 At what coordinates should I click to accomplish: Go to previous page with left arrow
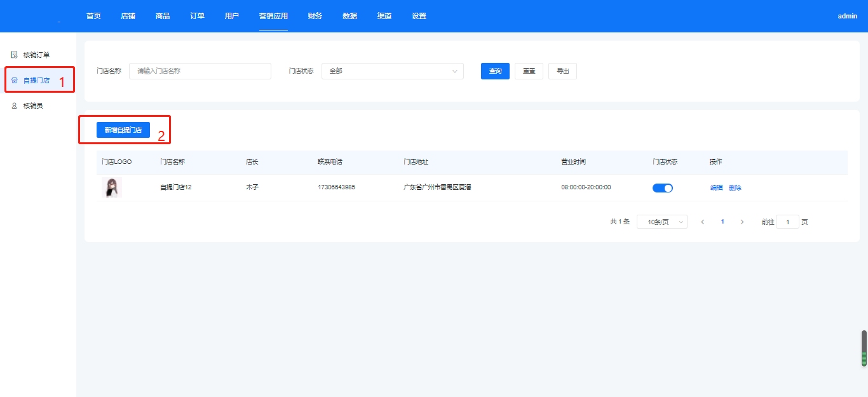point(702,222)
